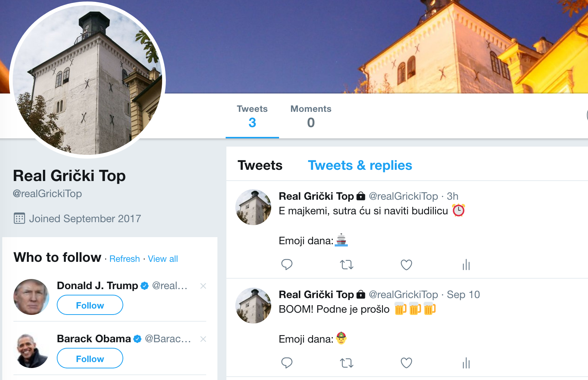Dismiss Barack Obama suggestion
The width and height of the screenshot is (588, 380).
coord(203,339)
